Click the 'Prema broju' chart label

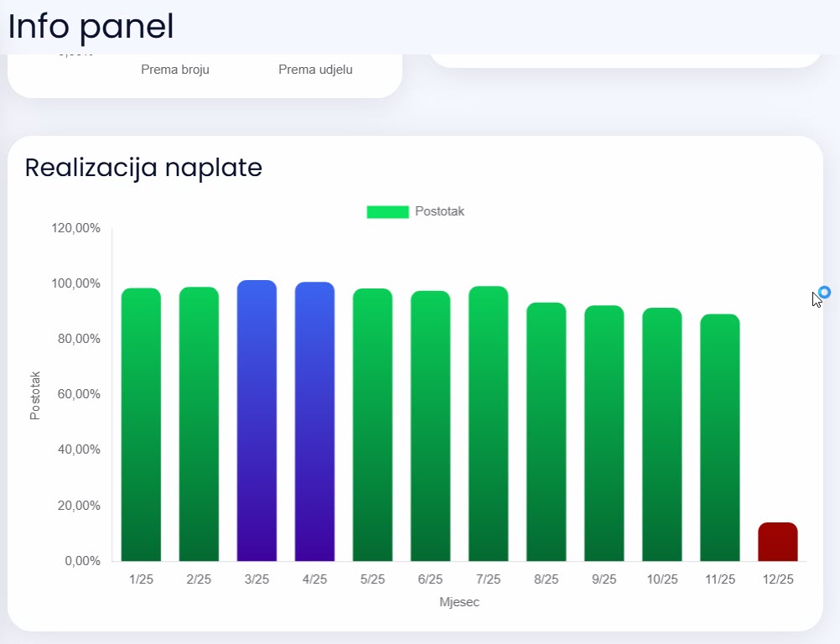(x=175, y=70)
